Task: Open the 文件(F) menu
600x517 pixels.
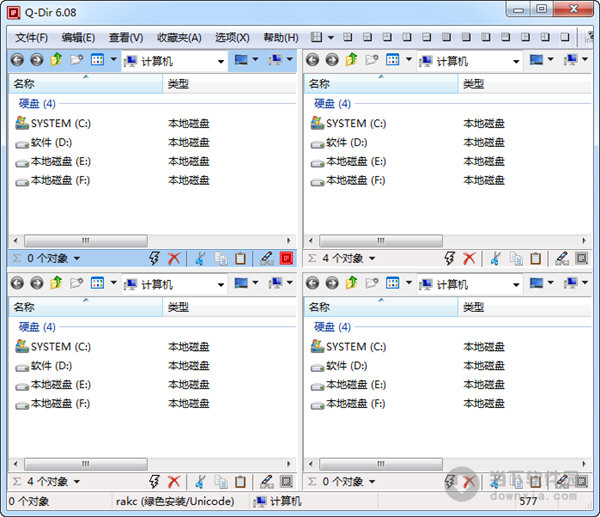Action: coord(31,38)
